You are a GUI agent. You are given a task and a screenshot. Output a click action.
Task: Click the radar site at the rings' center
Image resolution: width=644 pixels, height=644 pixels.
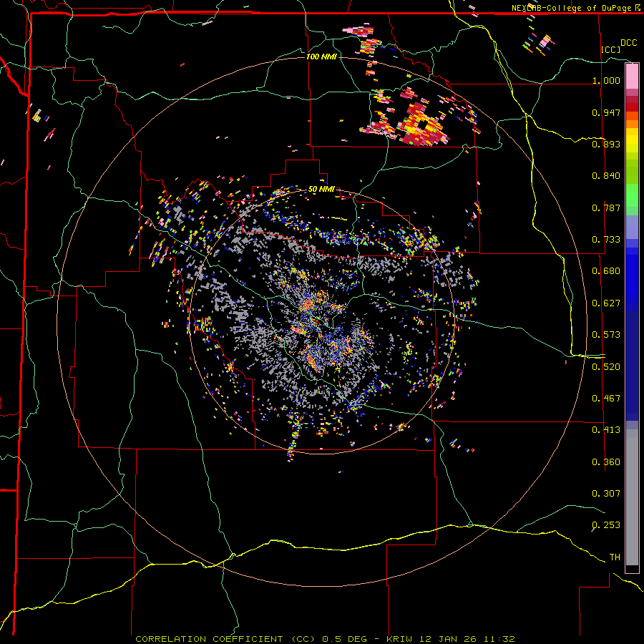[x=321, y=321]
